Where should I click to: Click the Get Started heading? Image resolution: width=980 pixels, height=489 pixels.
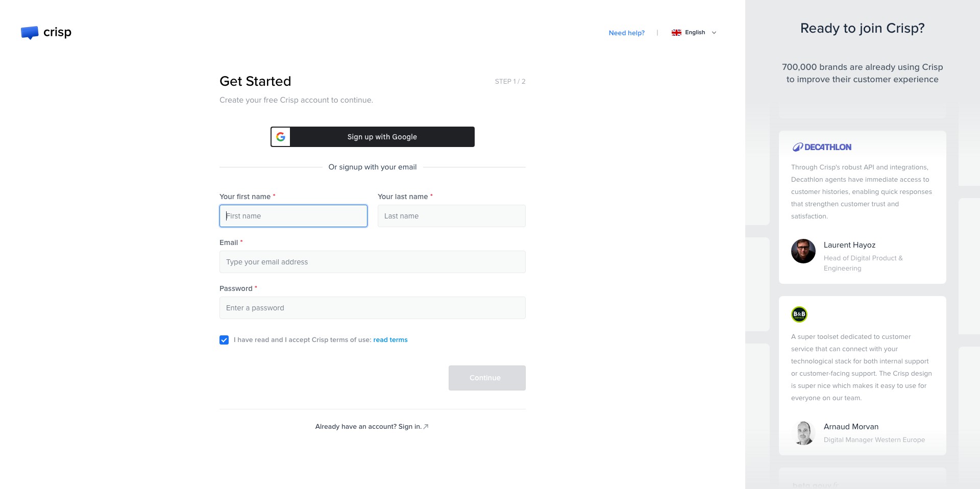coord(255,81)
